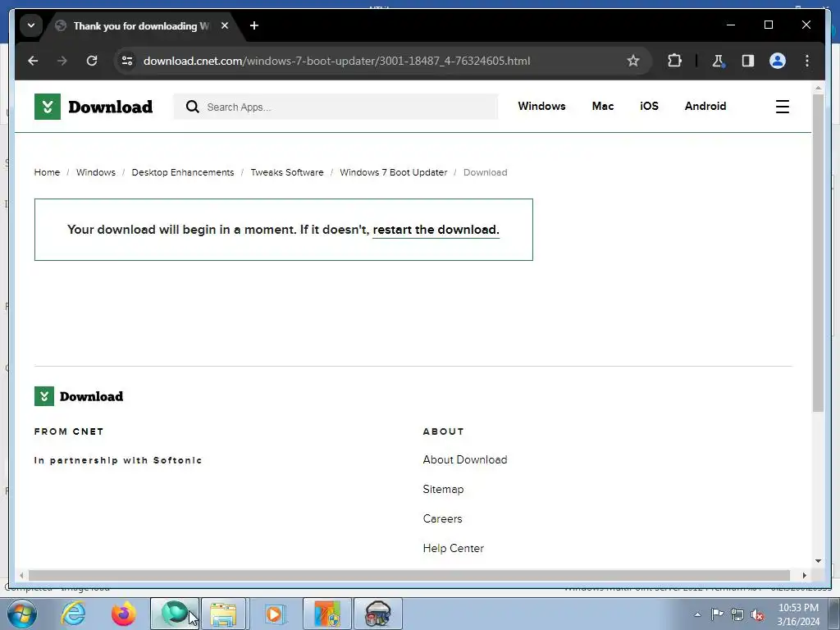Launch Internet Explorer from taskbar
The image size is (840, 630).
73,614
